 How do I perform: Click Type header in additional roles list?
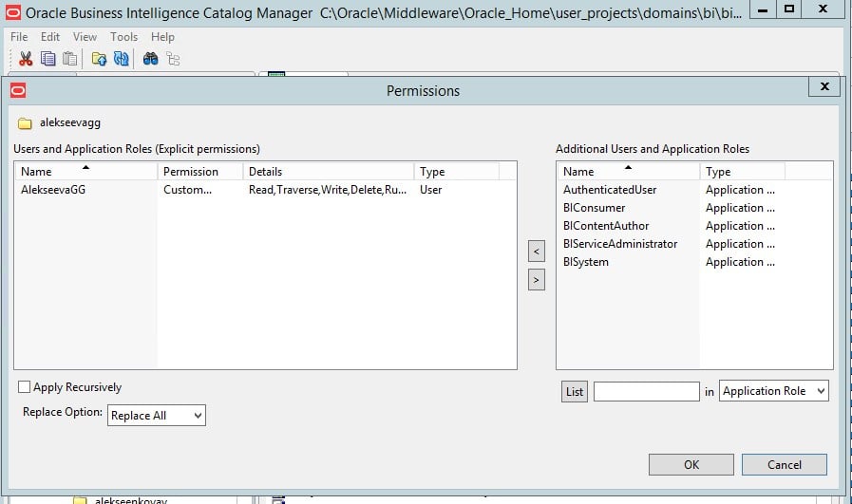[x=742, y=172]
